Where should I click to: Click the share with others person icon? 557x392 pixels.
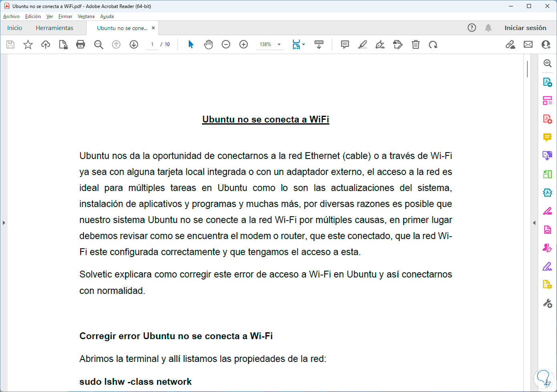(x=546, y=44)
